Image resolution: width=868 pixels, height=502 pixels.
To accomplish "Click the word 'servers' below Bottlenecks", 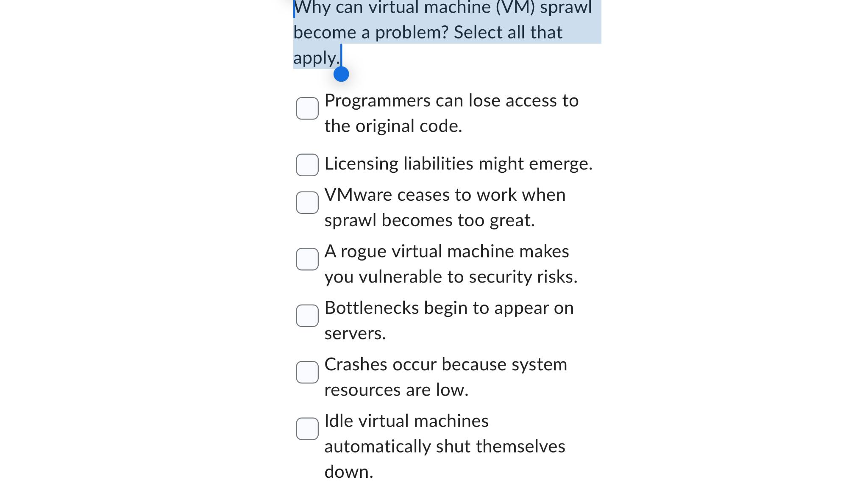I will [354, 333].
